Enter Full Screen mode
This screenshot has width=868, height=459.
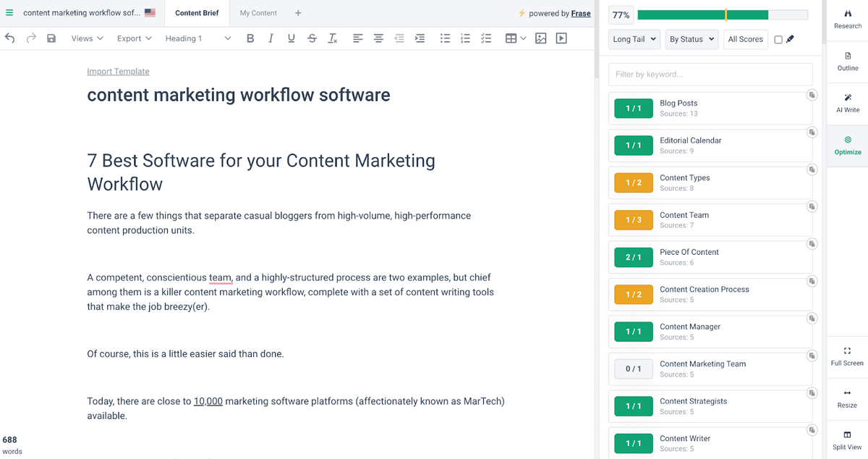(x=847, y=355)
